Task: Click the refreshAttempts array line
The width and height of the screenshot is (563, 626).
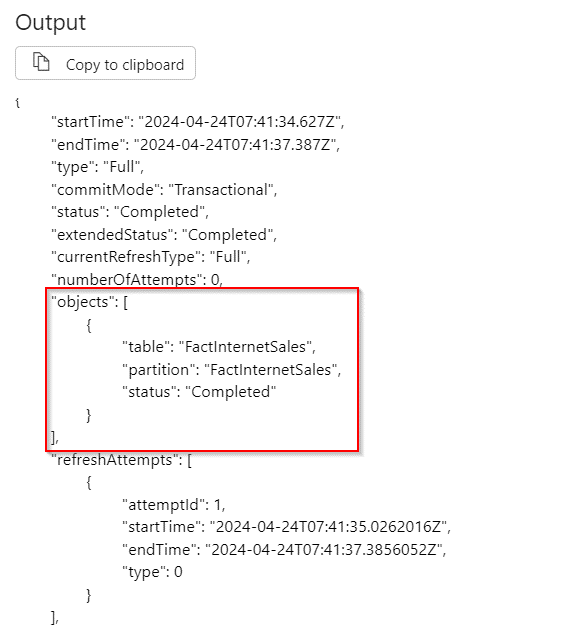Action: (121, 460)
